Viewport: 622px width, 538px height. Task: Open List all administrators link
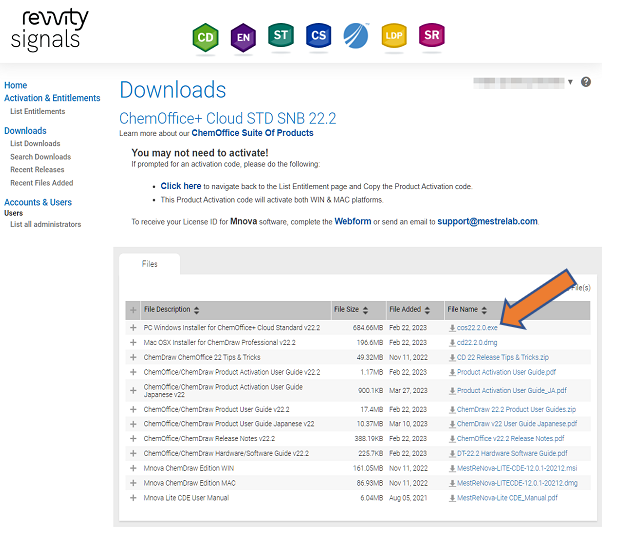[x=46, y=225]
